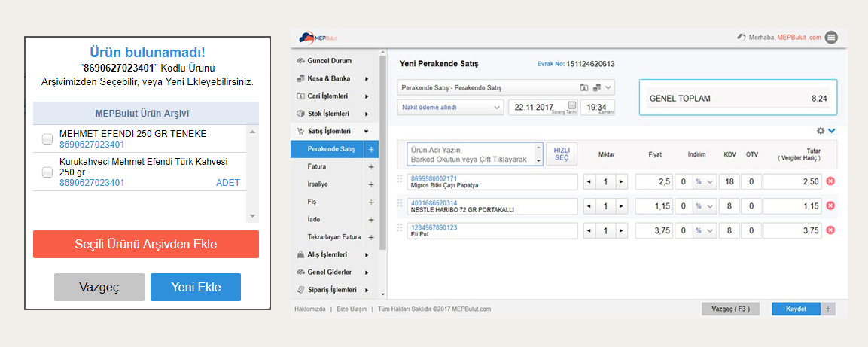Open the round menu icon beside Merhaba MEPBulut
The width and height of the screenshot is (868, 347).
pyautogui.click(x=830, y=38)
